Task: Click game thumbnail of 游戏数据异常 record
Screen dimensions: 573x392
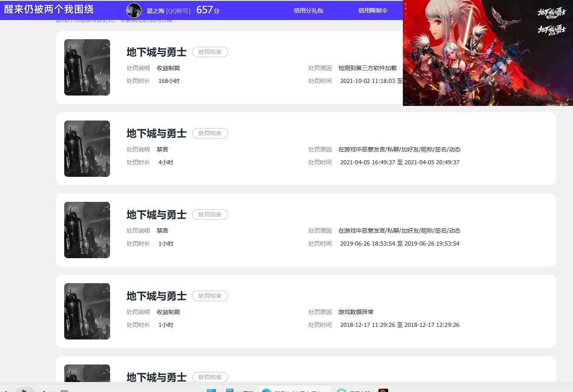Action: [x=87, y=311]
